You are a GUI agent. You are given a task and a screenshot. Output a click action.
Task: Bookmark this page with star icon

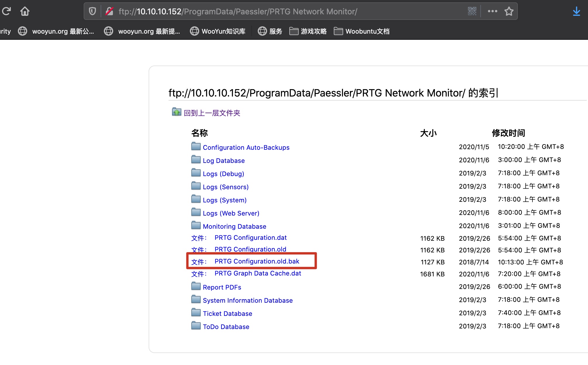509,11
